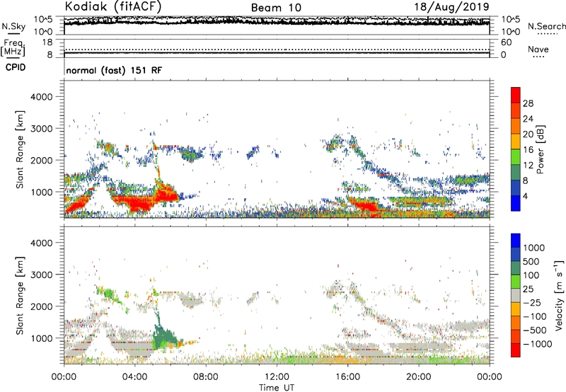Click the '28' tick on the power scale

[x=528, y=103]
